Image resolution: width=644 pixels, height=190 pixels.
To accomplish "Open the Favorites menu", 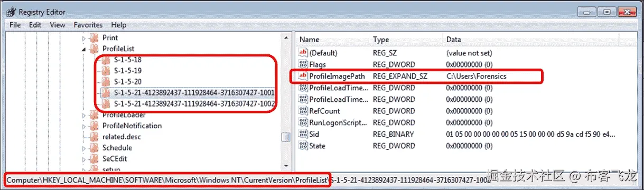I will click(88, 25).
